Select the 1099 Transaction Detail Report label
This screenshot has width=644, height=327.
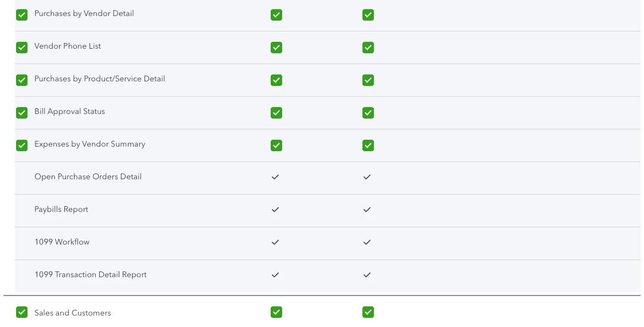click(91, 275)
